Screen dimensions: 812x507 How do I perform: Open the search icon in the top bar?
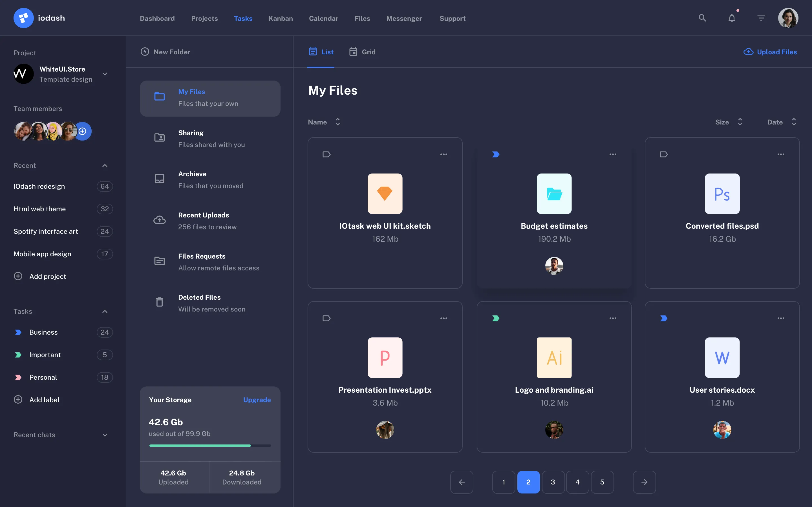[x=702, y=18]
